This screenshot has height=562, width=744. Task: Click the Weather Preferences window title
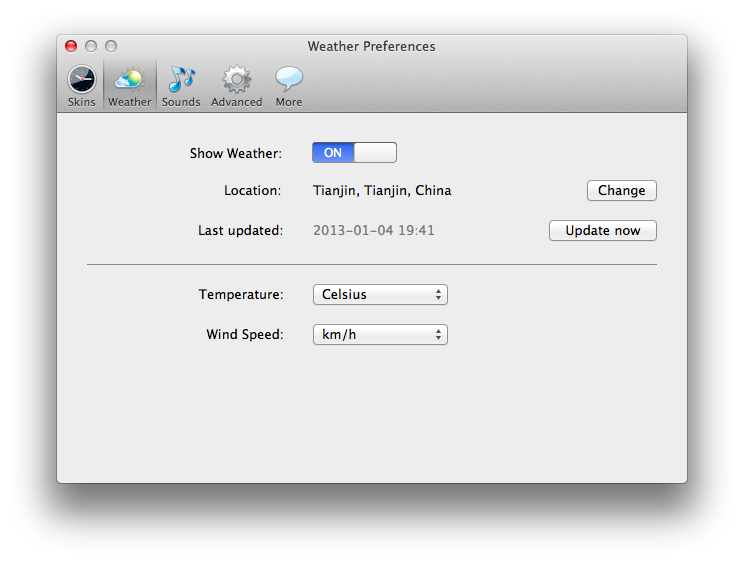(x=372, y=46)
